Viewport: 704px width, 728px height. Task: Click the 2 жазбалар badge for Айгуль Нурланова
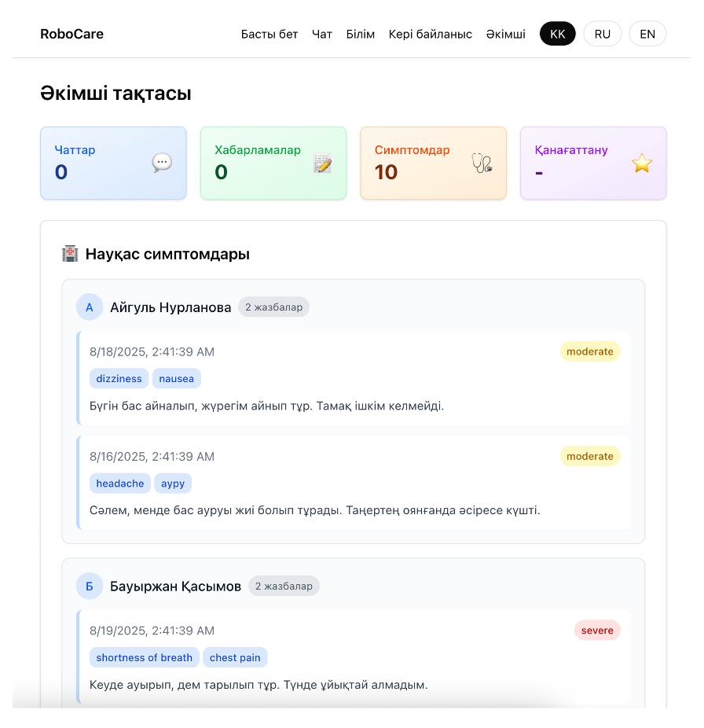(x=273, y=307)
